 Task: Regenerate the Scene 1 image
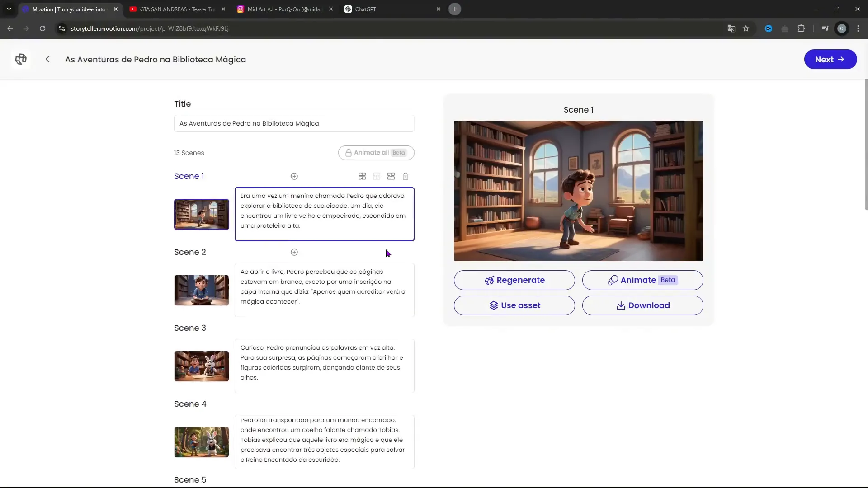point(514,280)
